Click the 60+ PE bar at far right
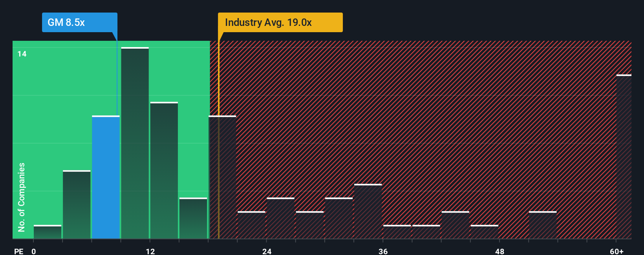This screenshot has height=255, width=644. click(624, 157)
